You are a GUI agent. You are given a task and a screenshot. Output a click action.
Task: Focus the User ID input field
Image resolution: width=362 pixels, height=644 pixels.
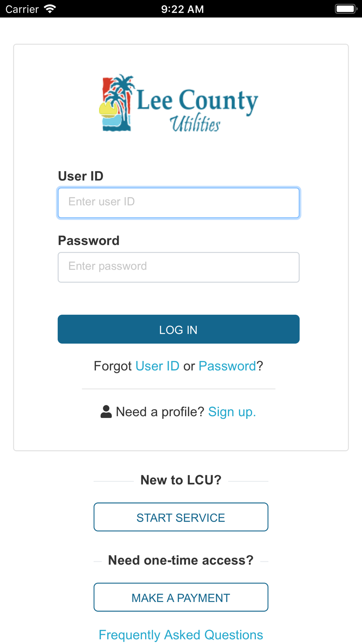tap(178, 202)
